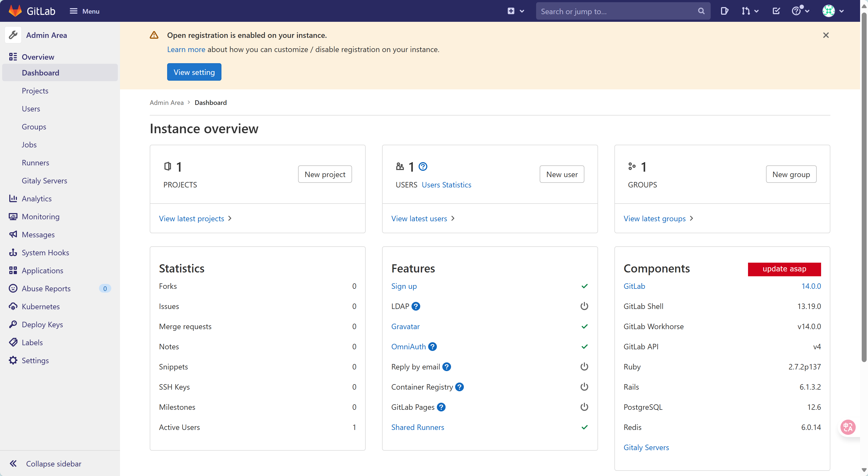Click the users count help icon

click(423, 167)
